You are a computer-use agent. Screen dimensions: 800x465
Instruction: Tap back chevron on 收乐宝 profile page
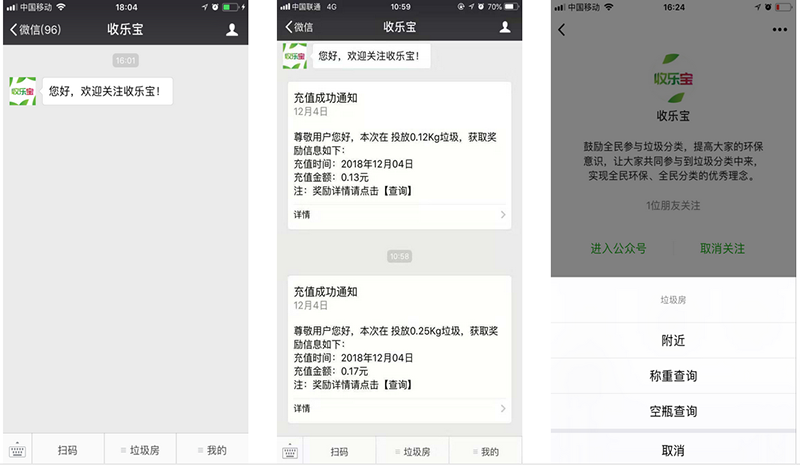(x=562, y=30)
